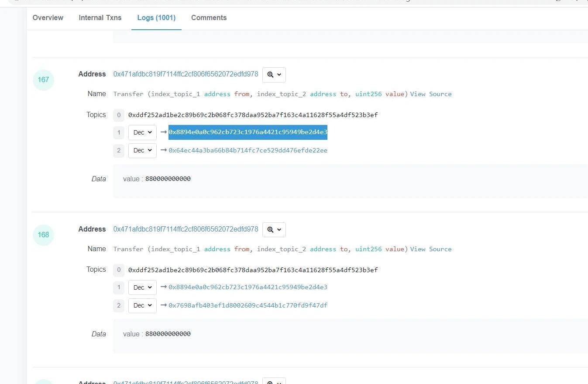Open recipient address 0x7698afb403ef... link
The height and width of the screenshot is (384, 588).
pyautogui.click(x=248, y=305)
